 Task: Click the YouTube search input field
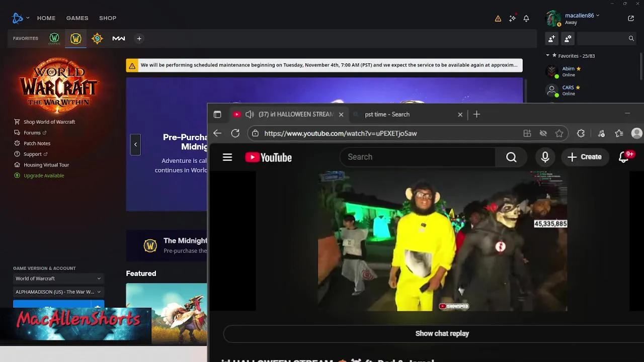tap(418, 157)
